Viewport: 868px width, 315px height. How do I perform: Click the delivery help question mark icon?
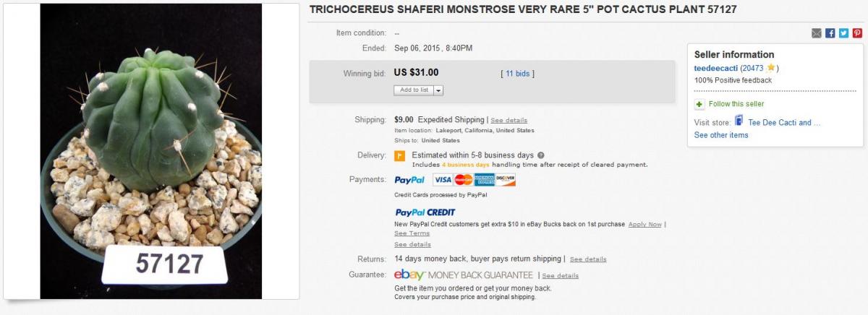(541, 155)
